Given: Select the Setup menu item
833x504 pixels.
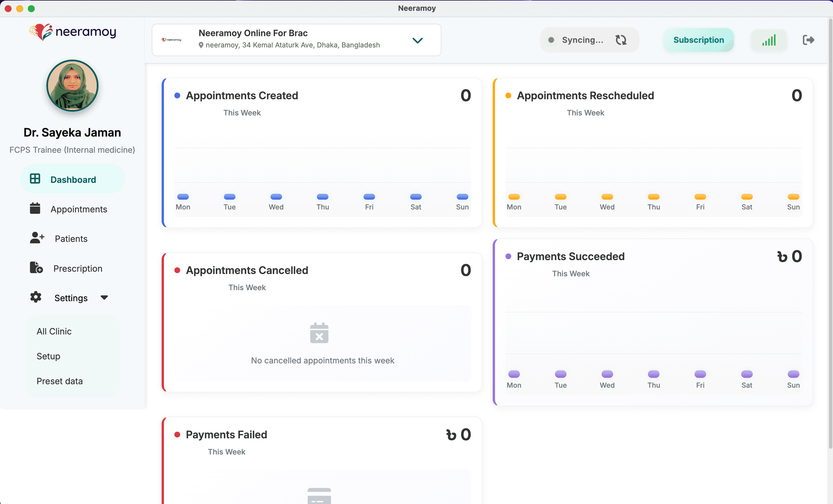Looking at the screenshot, I should [48, 356].
